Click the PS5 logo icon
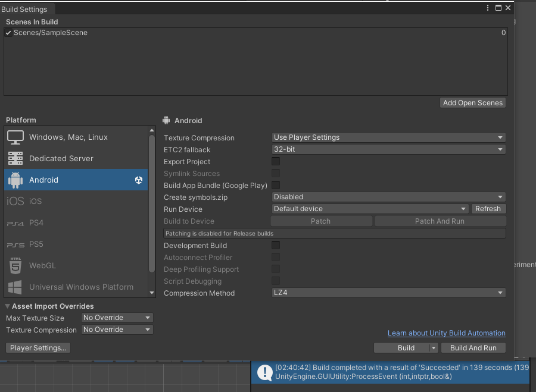Viewport: 536px width, 392px height. (x=15, y=245)
